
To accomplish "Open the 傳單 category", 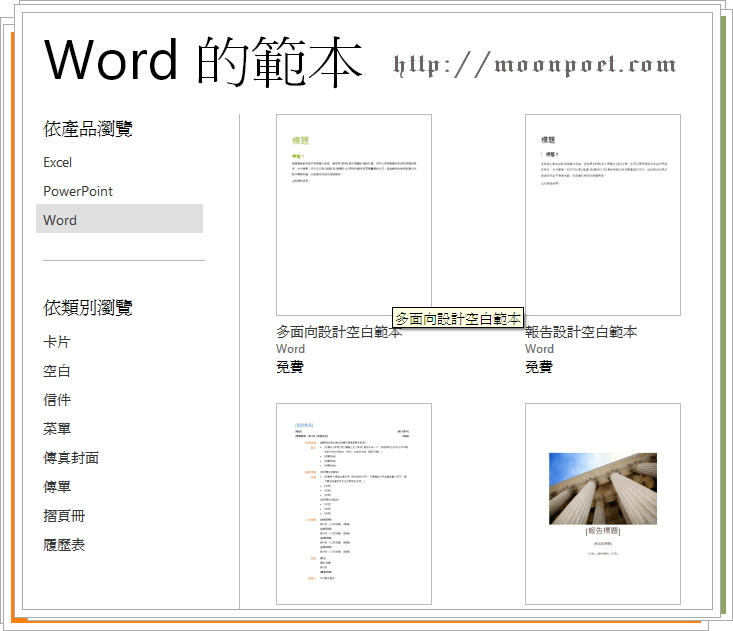I will [x=57, y=487].
